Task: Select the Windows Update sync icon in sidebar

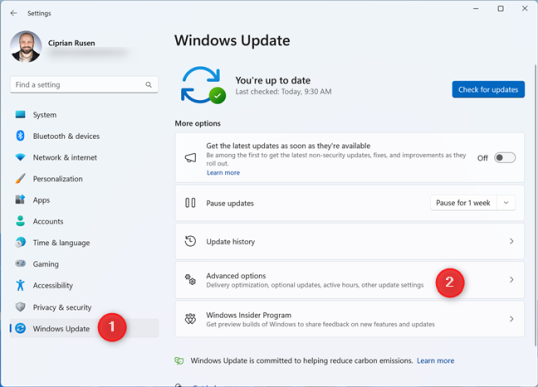Action: (x=20, y=328)
